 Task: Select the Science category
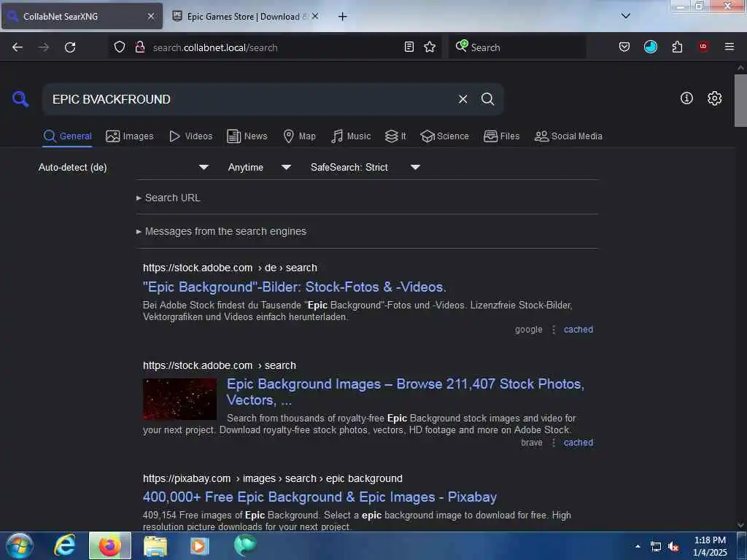point(444,136)
